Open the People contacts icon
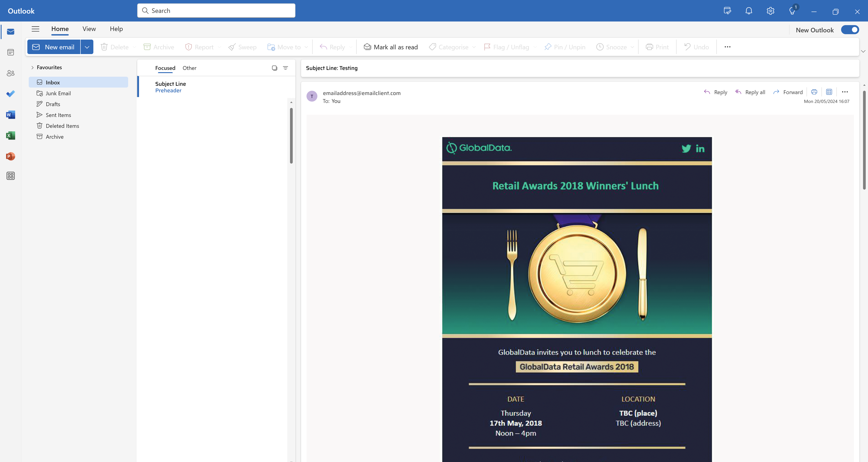This screenshot has height=462, width=868. pyautogui.click(x=10, y=73)
